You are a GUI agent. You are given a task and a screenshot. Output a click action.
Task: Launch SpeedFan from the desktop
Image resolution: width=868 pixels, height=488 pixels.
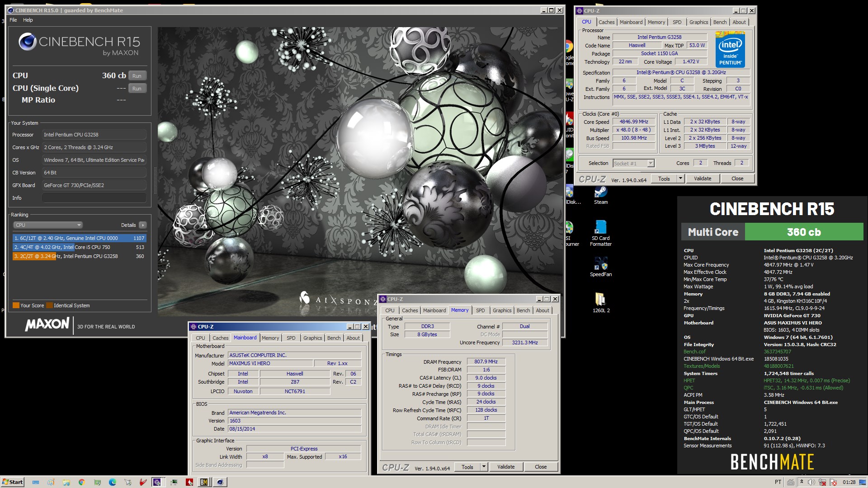coord(600,267)
